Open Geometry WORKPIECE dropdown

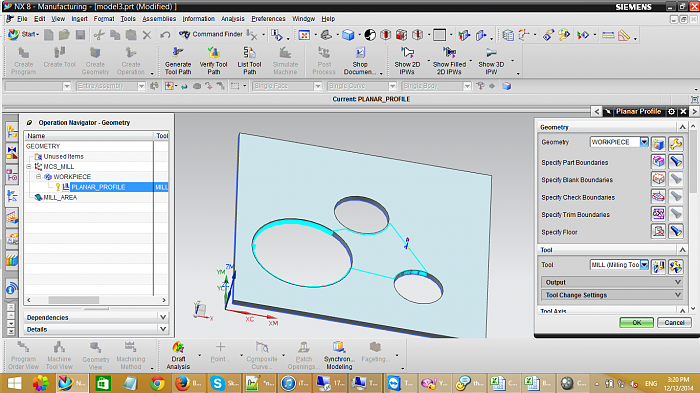pyautogui.click(x=644, y=142)
